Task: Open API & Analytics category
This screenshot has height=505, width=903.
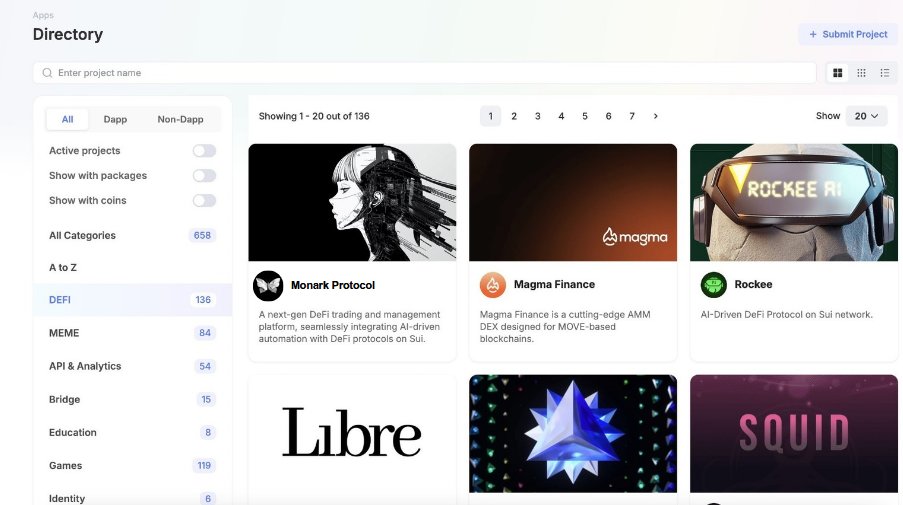Action: (x=132, y=366)
